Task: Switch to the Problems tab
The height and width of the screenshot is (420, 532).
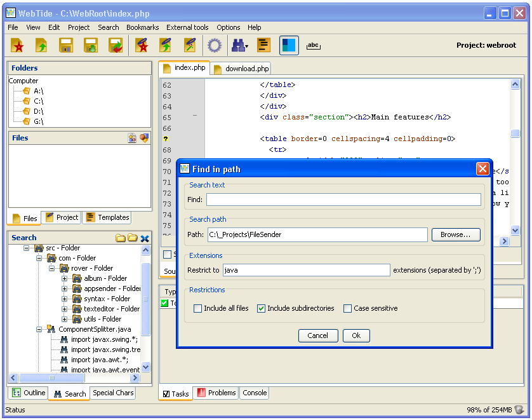Action: [216, 393]
